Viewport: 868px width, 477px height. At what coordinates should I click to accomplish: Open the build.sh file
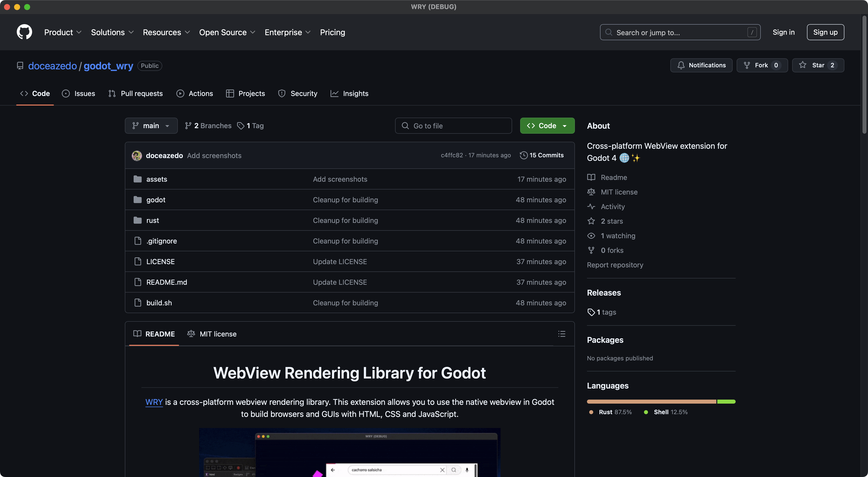pos(159,303)
